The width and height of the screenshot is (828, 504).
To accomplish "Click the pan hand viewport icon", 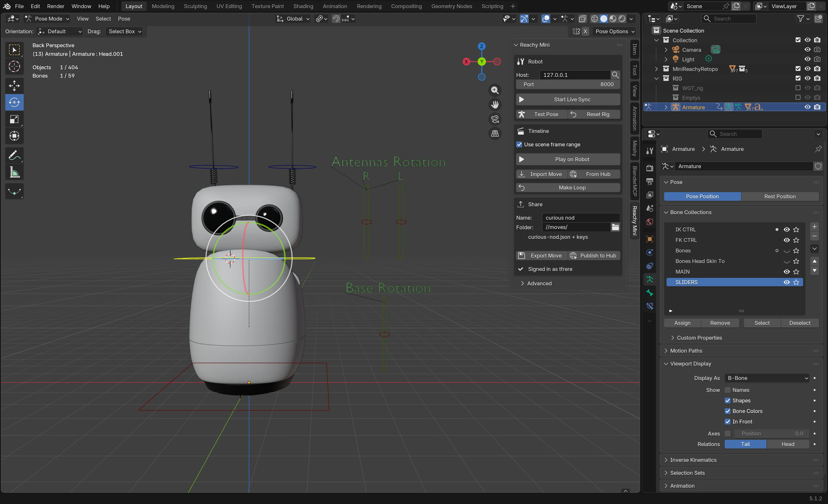I will coord(495,104).
